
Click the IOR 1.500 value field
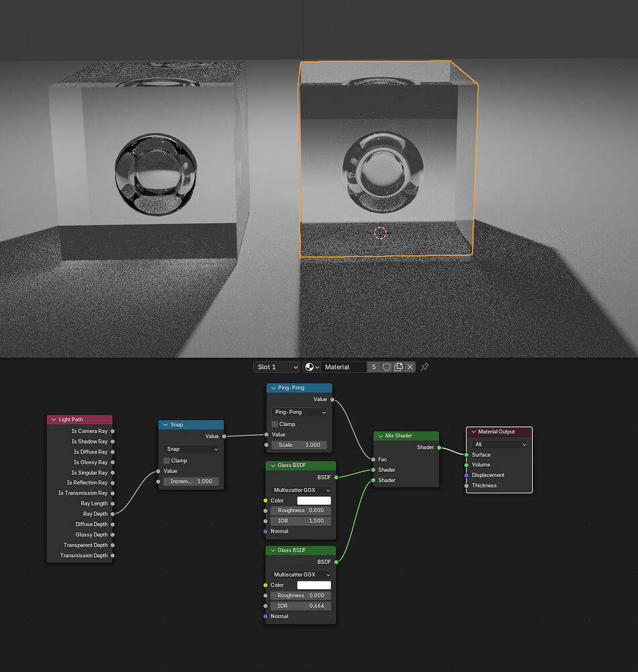point(301,521)
